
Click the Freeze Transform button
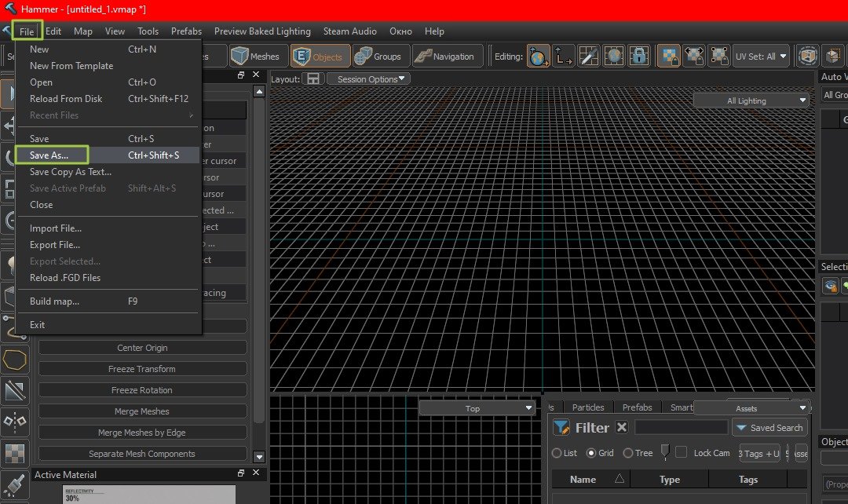[x=142, y=369]
